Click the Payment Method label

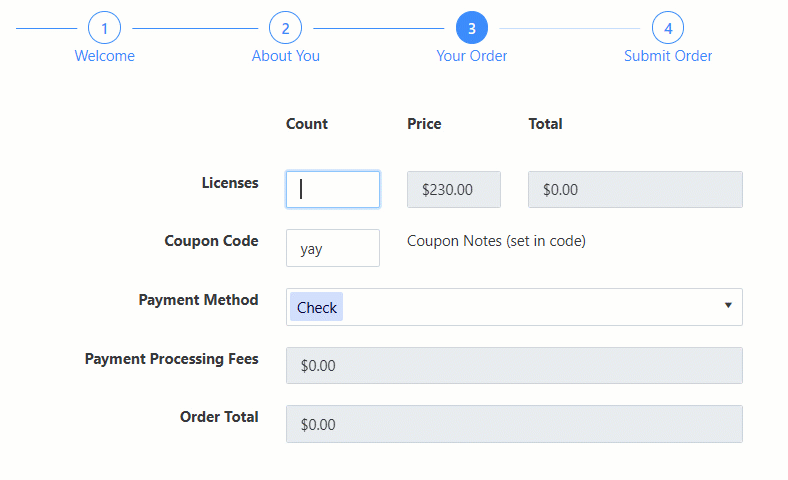pyautogui.click(x=198, y=300)
